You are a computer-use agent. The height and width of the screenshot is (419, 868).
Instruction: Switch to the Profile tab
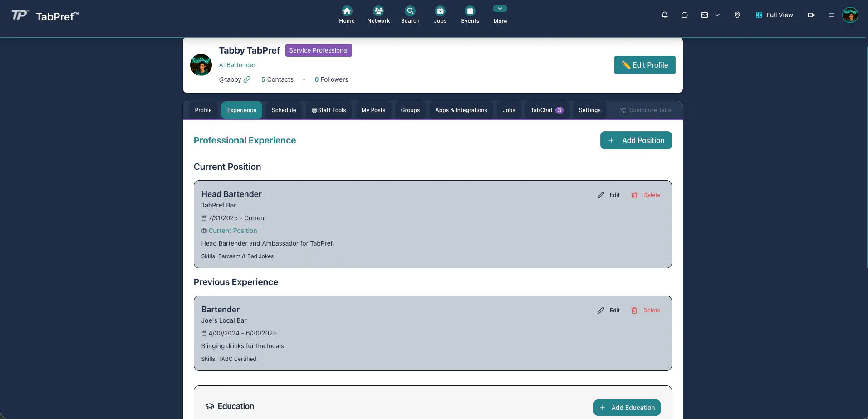(203, 110)
